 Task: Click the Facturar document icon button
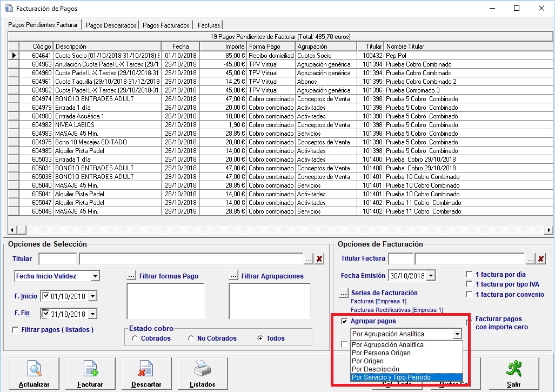(x=90, y=374)
